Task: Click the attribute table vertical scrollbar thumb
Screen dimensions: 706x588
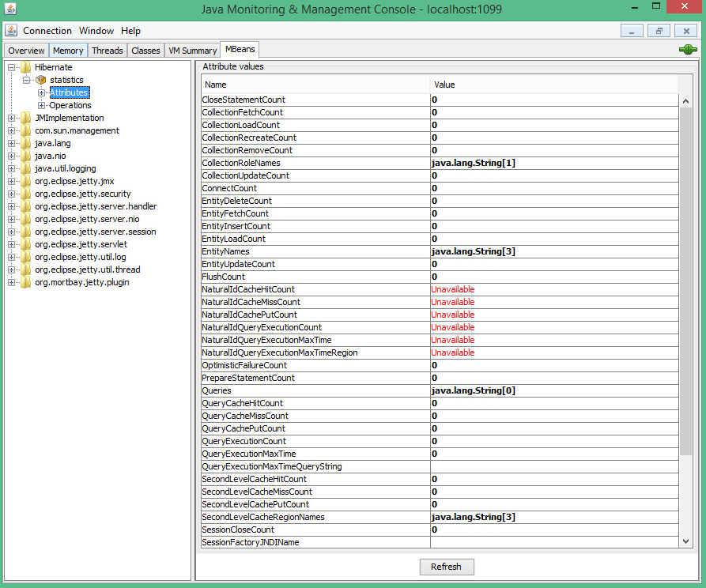Action: click(x=685, y=281)
